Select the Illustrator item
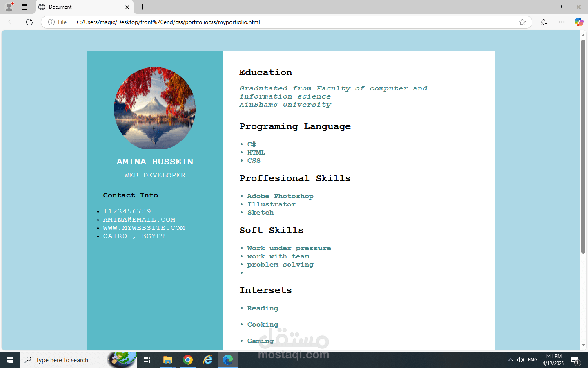The height and width of the screenshot is (368, 588). pos(272,204)
